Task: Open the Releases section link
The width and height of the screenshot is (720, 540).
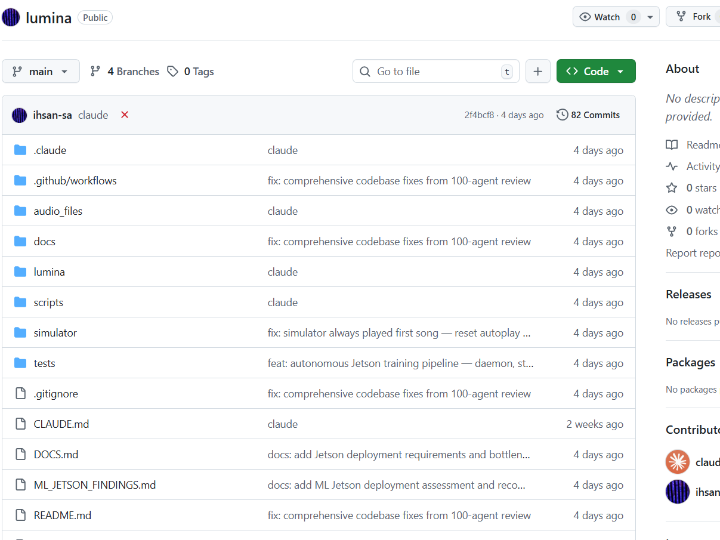Action: 689,294
